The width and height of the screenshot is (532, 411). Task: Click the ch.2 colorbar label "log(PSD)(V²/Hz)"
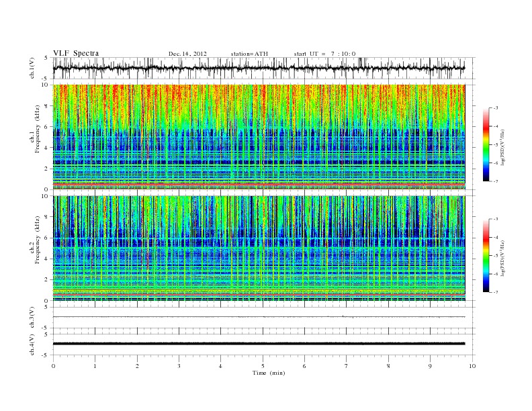(502, 258)
